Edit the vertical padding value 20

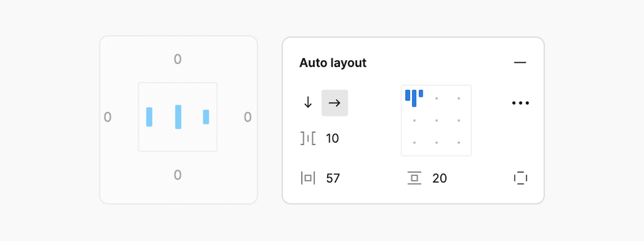[x=439, y=178]
